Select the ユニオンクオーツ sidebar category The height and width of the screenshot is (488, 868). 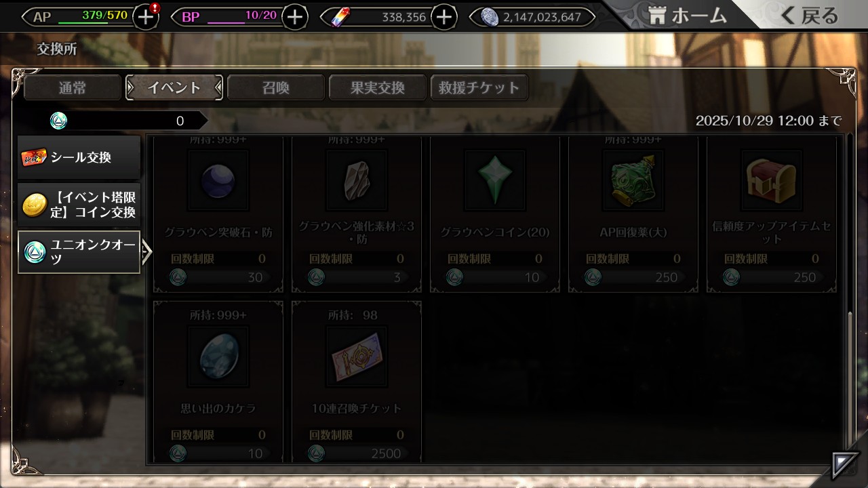point(79,252)
